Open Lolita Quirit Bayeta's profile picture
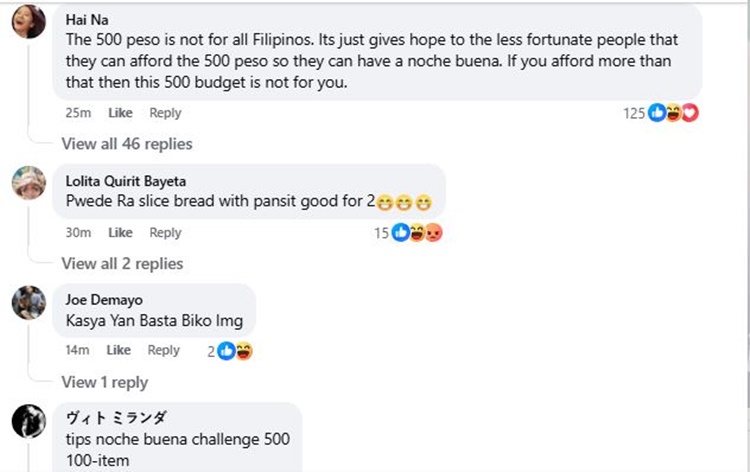The width and height of the screenshot is (750, 472). click(x=28, y=182)
